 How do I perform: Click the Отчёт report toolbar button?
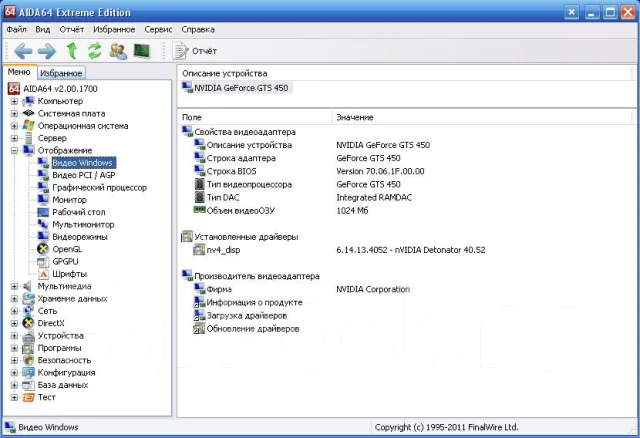[x=194, y=51]
